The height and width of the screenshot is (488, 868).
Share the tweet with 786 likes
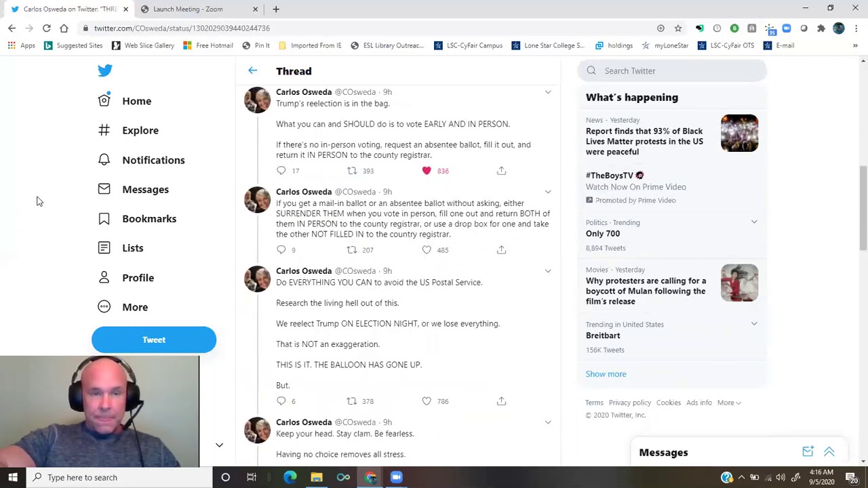501,401
